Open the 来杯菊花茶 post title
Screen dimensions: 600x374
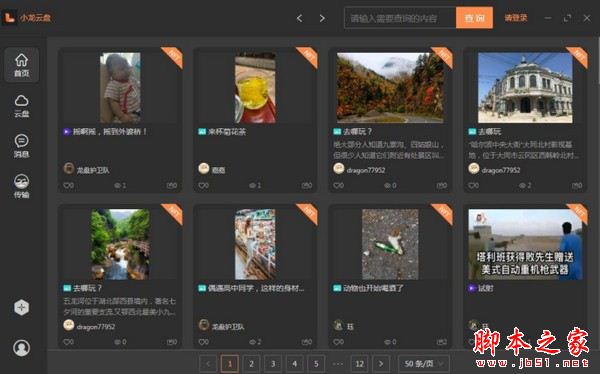click(227, 132)
